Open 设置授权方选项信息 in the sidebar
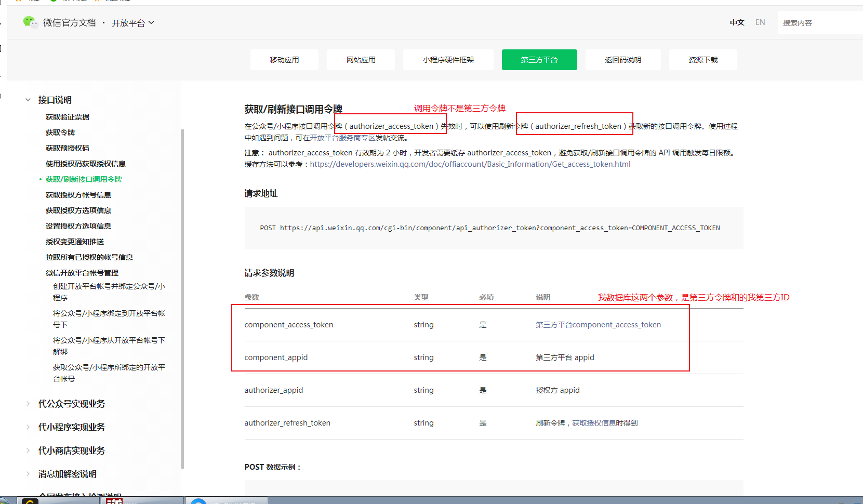This screenshot has height=504, width=863. coord(78,226)
